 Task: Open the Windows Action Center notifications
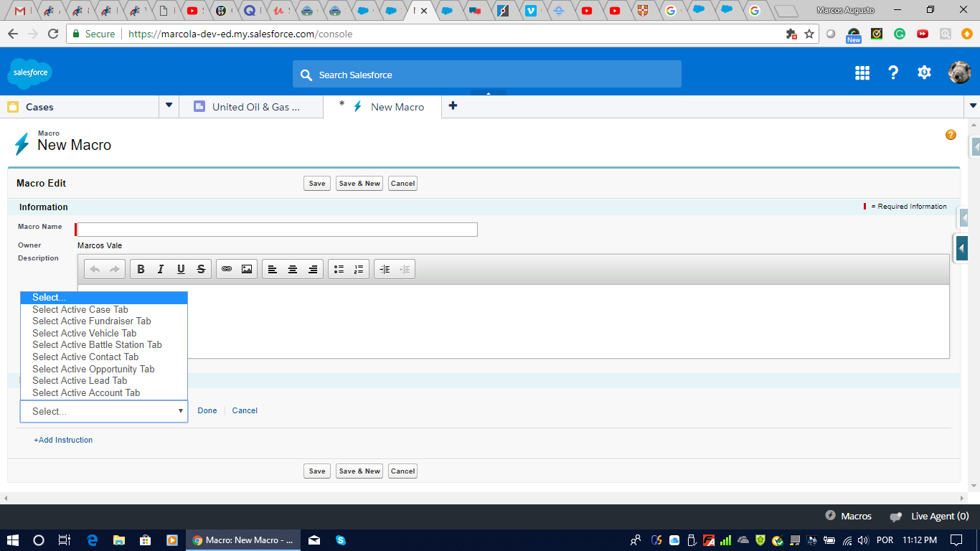click(x=956, y=540)
